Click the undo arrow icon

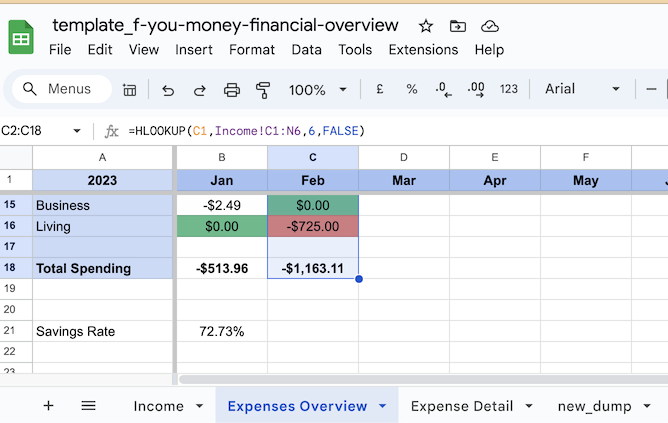[168, 90]
